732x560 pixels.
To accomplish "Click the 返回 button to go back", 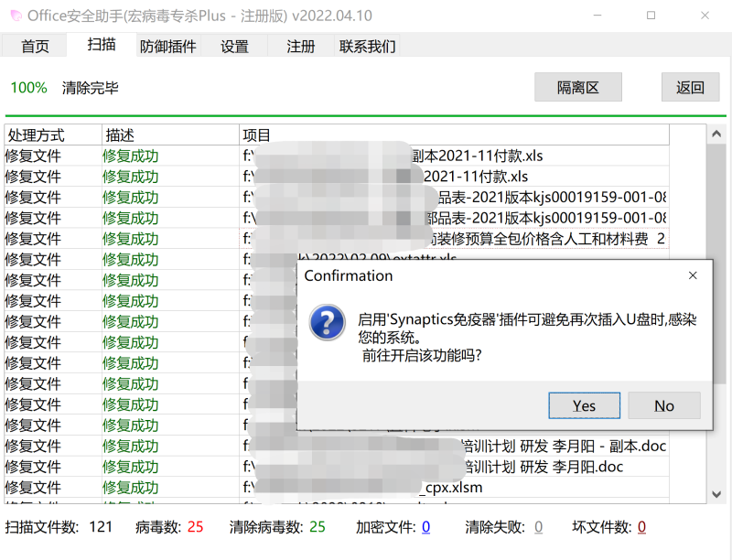I will pos(690,87).
